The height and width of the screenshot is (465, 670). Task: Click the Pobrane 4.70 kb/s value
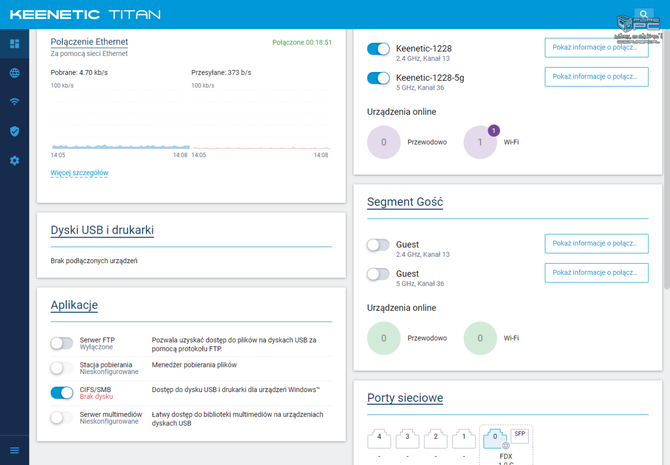(x=79, y=73)
